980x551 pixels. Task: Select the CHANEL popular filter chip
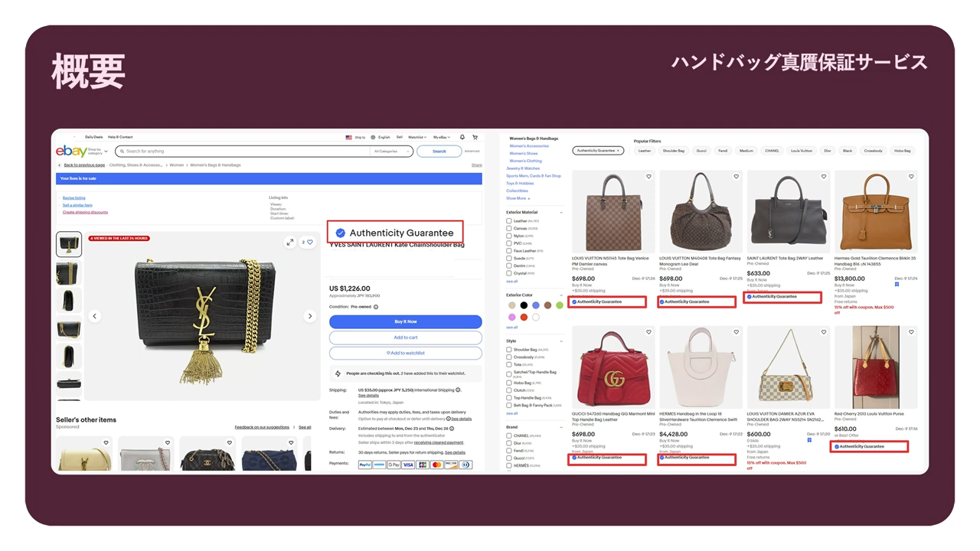coord(772,151)
